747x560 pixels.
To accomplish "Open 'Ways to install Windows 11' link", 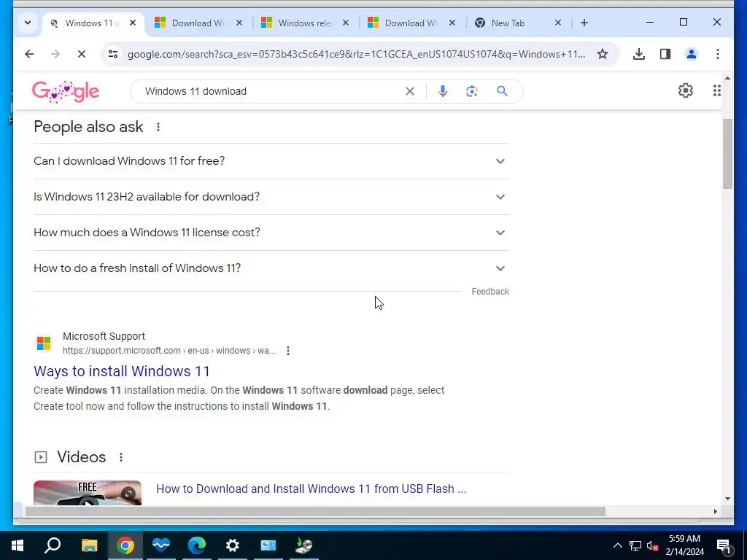I will coord(122,371).
